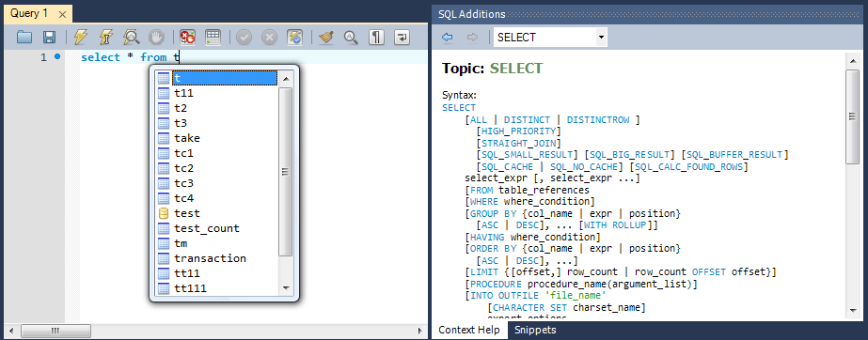Run Explain using the magnifier-lightning icon
This screenshot has width=868, height=340.
coord(132,37)
